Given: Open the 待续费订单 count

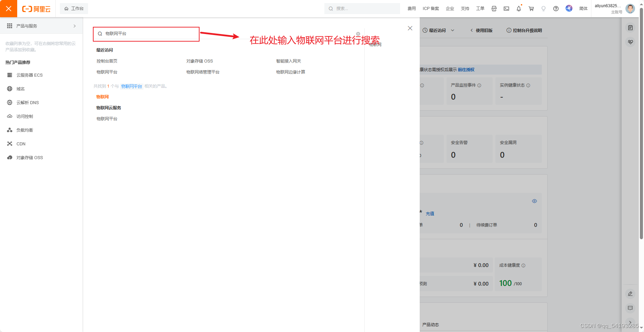Looking at the screenshot, I should 535,225.
